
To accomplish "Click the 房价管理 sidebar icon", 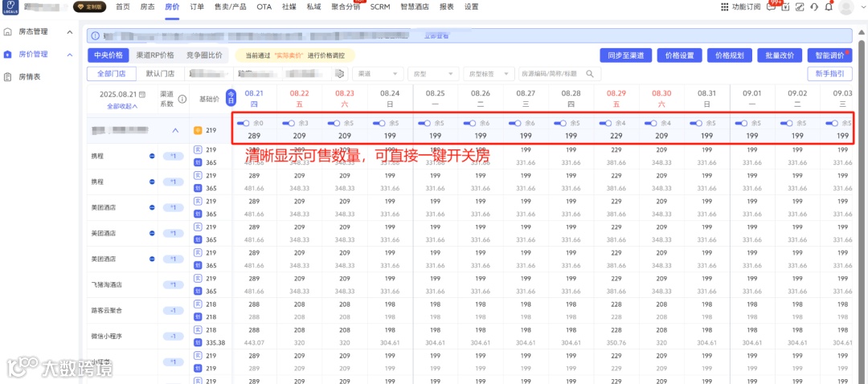I will [8, 54].
